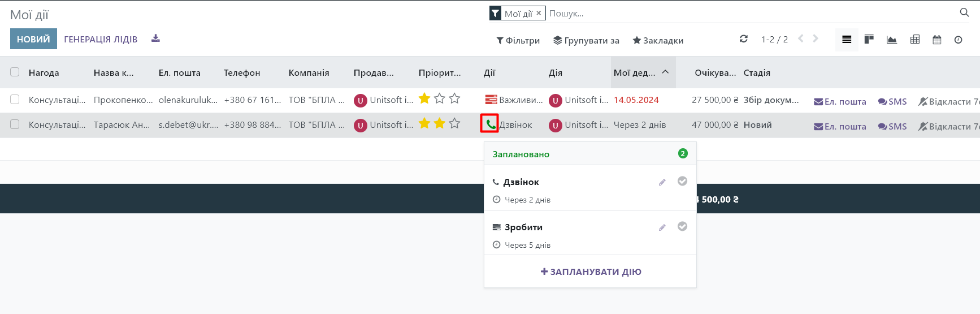Click the download/import records icon

[x=155, y=38]
